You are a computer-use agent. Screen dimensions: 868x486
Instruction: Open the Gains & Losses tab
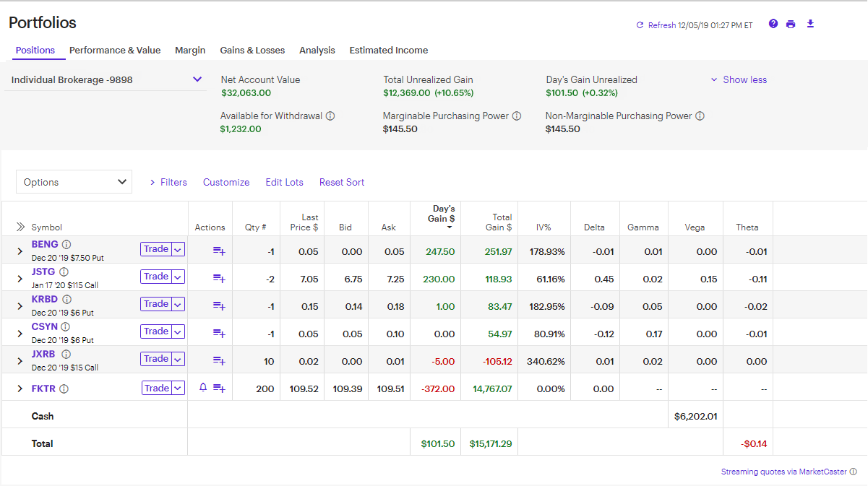(x=252, y=51)
